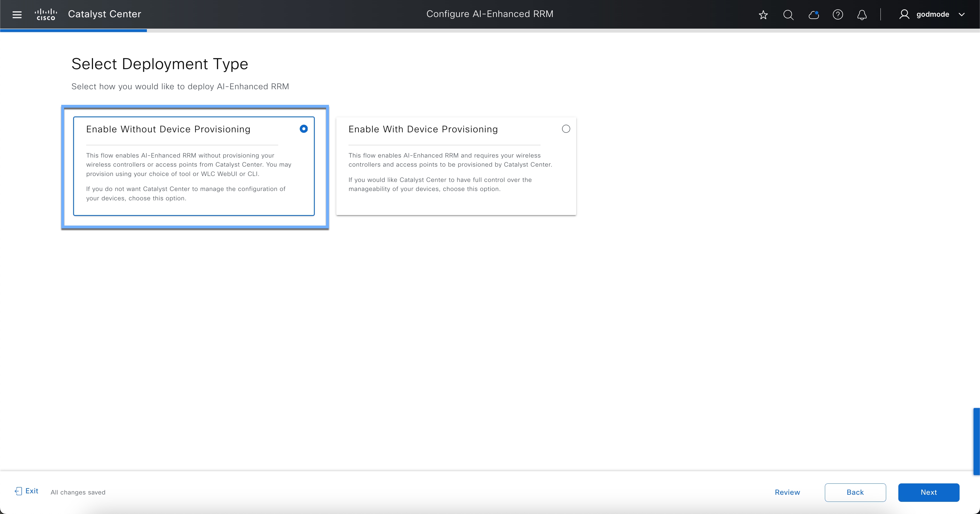The image size is (980, 514).
Task: Select Enable Without Device Provisioning radio
Action: 304,129
